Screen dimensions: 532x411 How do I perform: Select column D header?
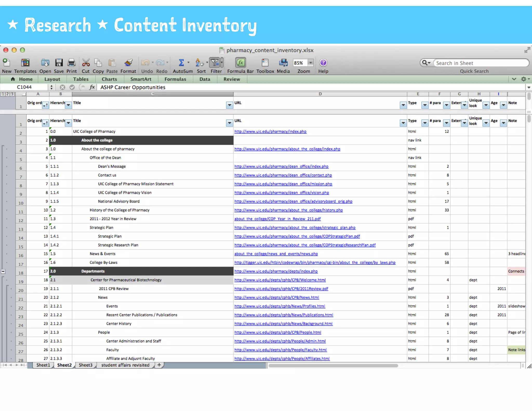point(320,94)
